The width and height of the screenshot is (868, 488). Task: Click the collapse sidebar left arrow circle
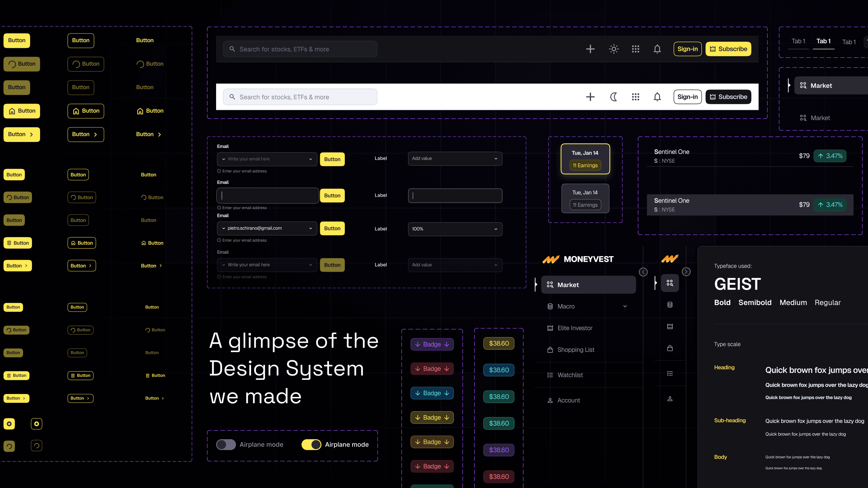643,272
